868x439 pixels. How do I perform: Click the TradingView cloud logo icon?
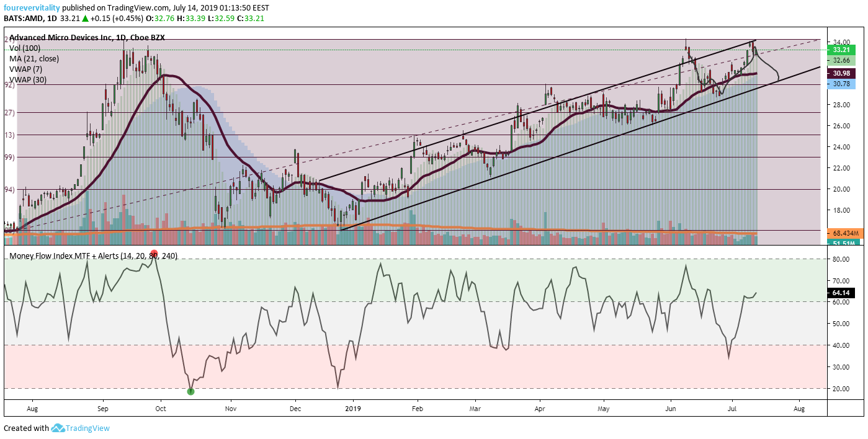click(58, 428)
